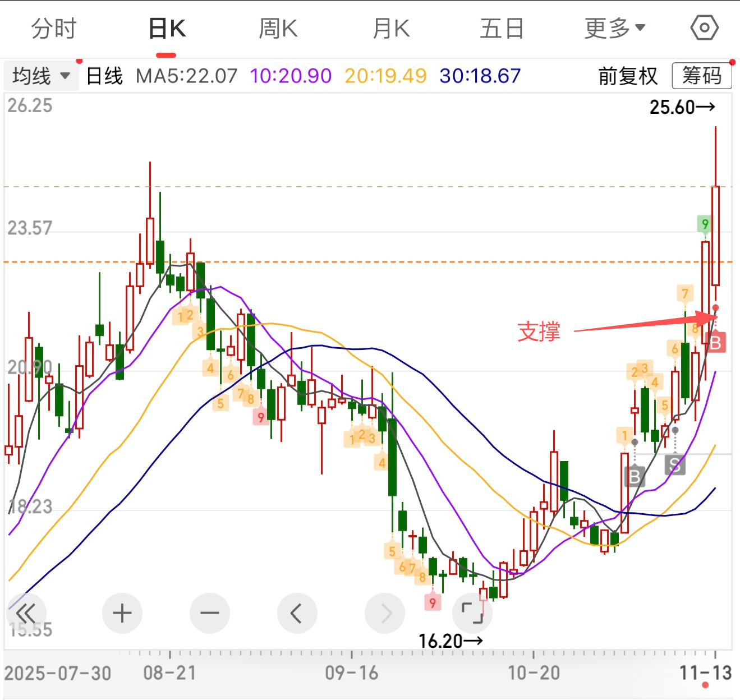Toggle the 筹码 chip distribution panel
This screenshot has width=740, height=700.
701,76
